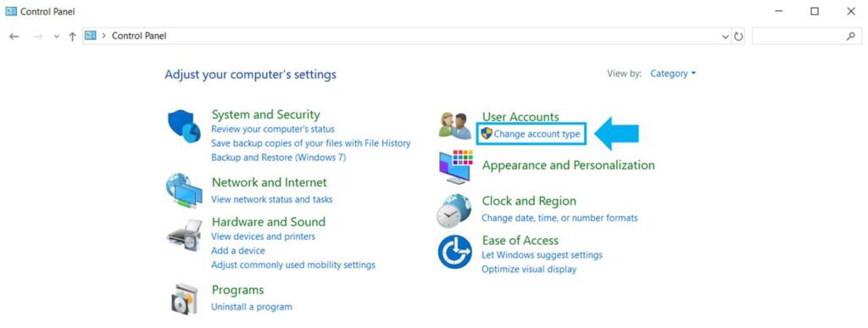Open the Ease of Access icon

454,253
